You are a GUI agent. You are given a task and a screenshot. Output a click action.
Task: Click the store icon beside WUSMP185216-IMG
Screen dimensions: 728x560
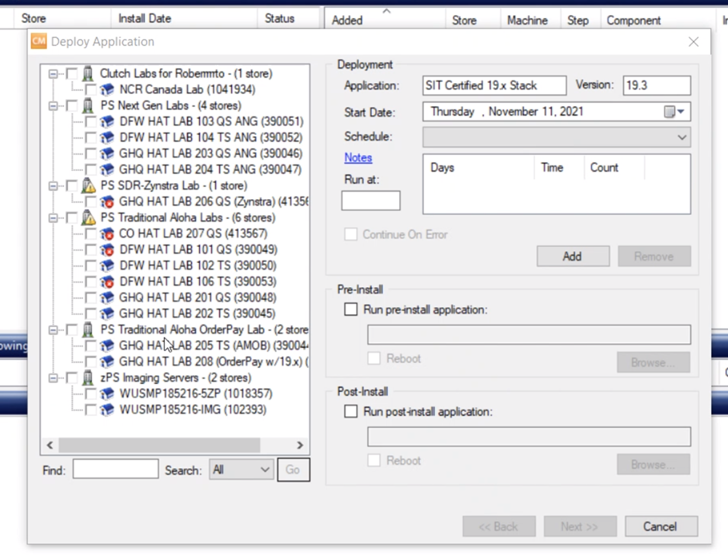(x=107, y=410)
